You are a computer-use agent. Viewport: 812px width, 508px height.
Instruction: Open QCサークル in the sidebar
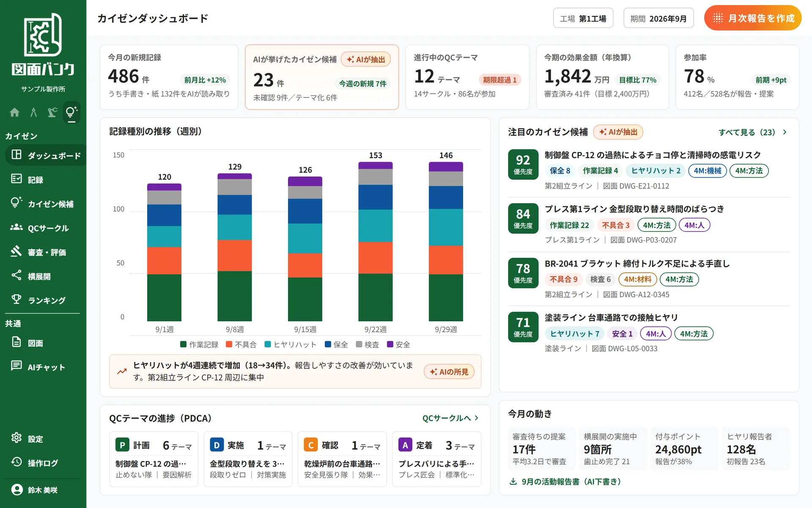click(x=43, y=228)
